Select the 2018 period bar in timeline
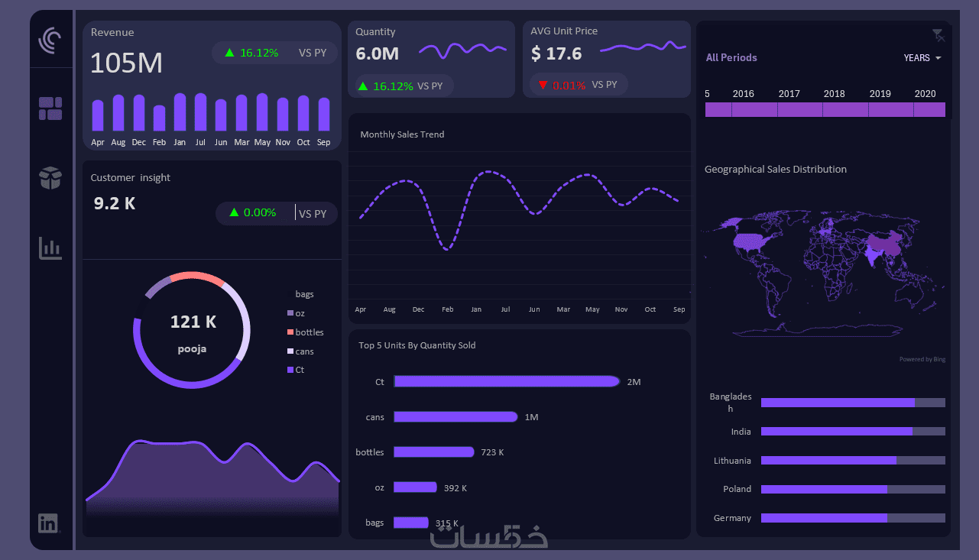 coord(845,109)
